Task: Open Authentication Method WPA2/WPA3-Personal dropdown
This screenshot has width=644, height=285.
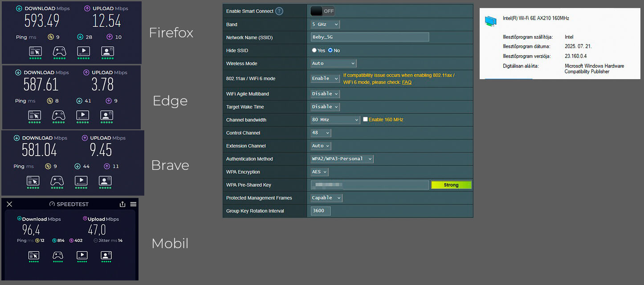Action: click(342, 159)
